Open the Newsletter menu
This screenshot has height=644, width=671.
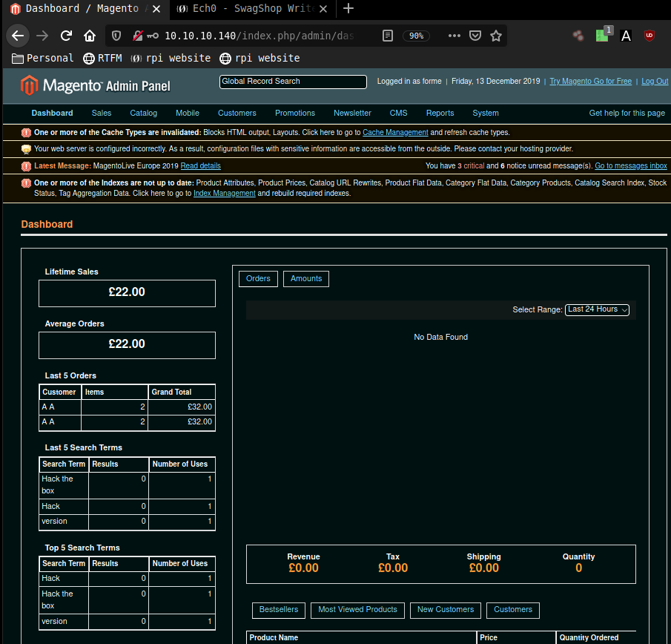pos(352,113)
